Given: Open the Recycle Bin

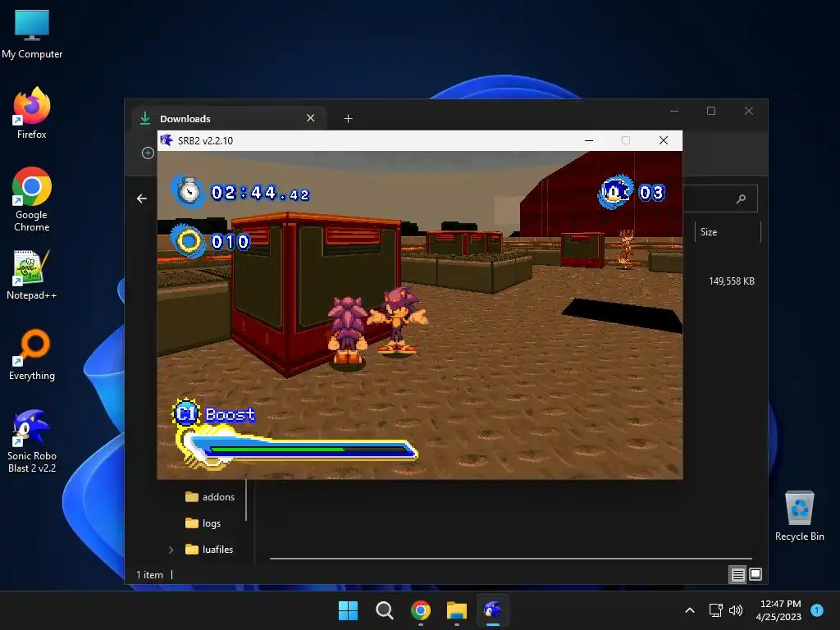Looking at the screenshot, I should point(799,516).
